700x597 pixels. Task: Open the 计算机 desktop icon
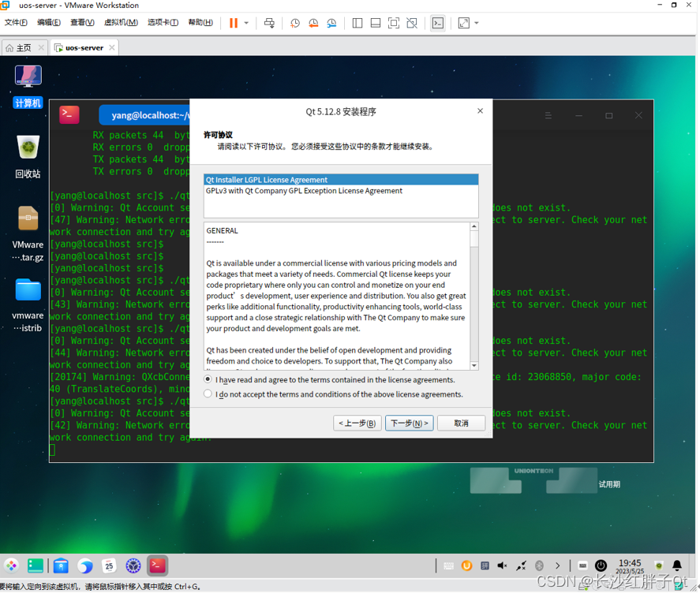pos(28,87)
